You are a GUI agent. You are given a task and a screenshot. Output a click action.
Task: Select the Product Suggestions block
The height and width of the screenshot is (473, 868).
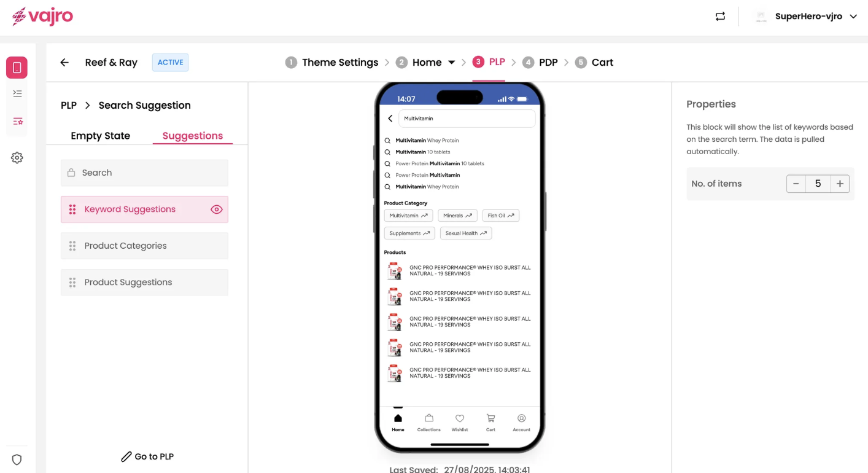144,283
